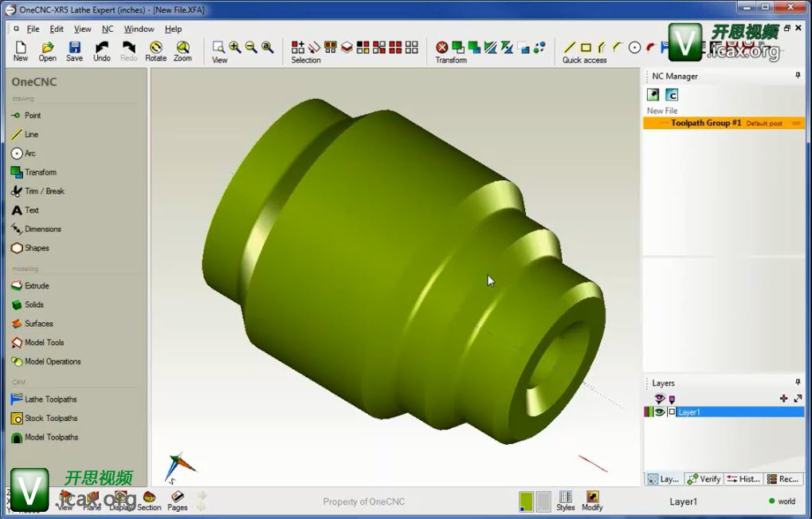Open the NC menu

[x=108, y=29]
